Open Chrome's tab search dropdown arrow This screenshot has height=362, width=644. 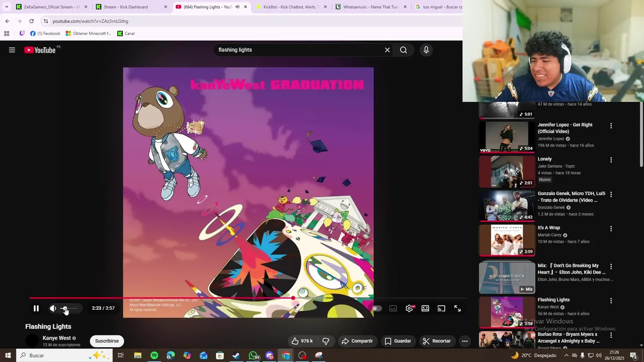tap(6, 7)
